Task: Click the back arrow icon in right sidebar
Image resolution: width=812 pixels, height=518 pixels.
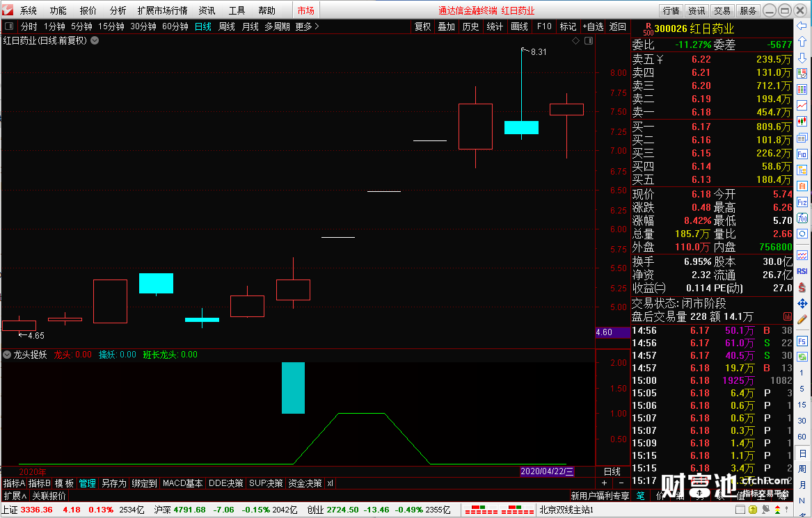Action: [802, 26]
